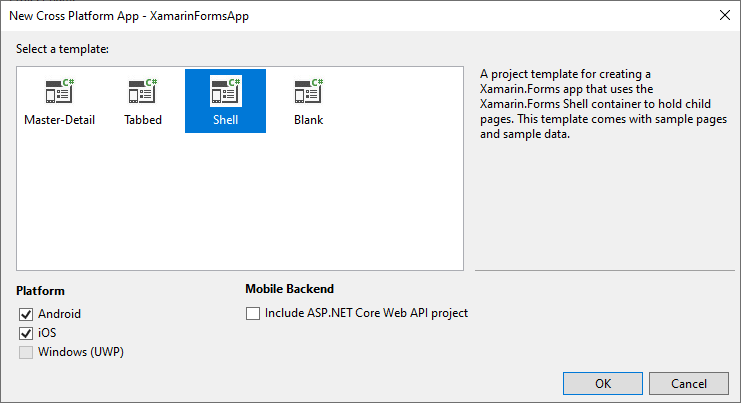Disable the iOS platform checkbox
Image resolution: width=741 pixels, height=403 pixels.
click(26, 333)
